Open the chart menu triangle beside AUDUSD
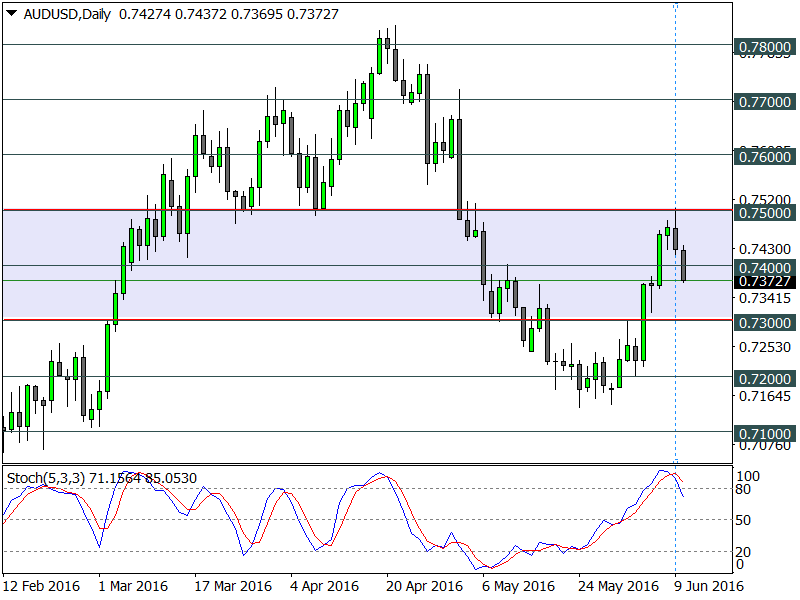The image size is (800, 600). click(x=12, y=14)
